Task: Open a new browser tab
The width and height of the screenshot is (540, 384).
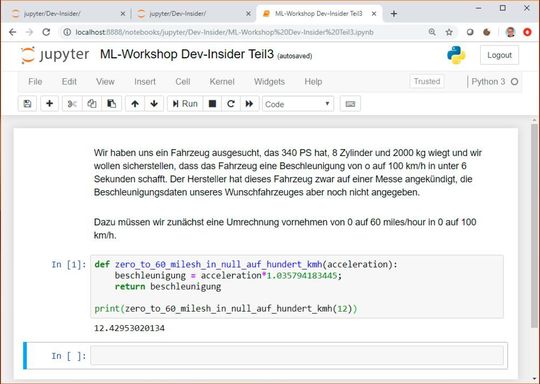Action: coord(394,14)
